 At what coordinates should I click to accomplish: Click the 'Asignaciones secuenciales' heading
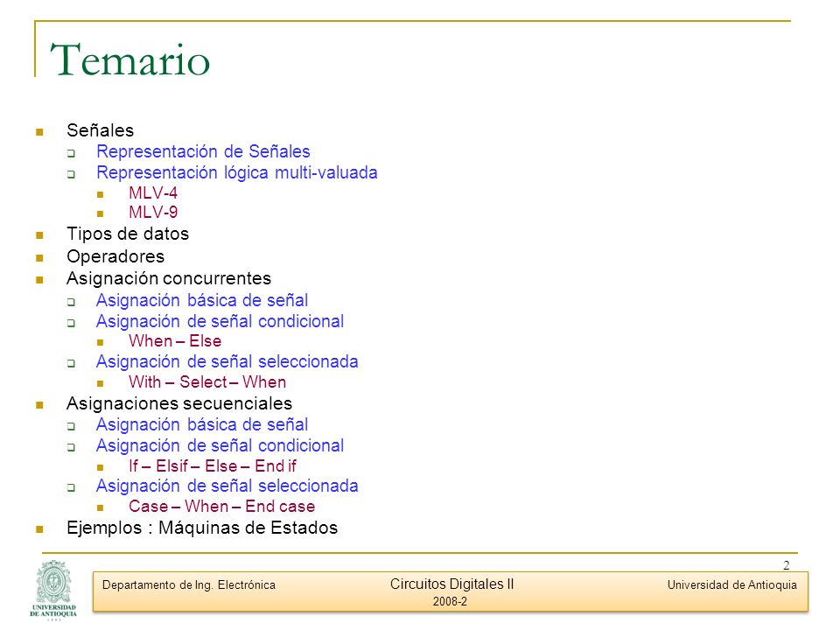click(x=179, y=403)
